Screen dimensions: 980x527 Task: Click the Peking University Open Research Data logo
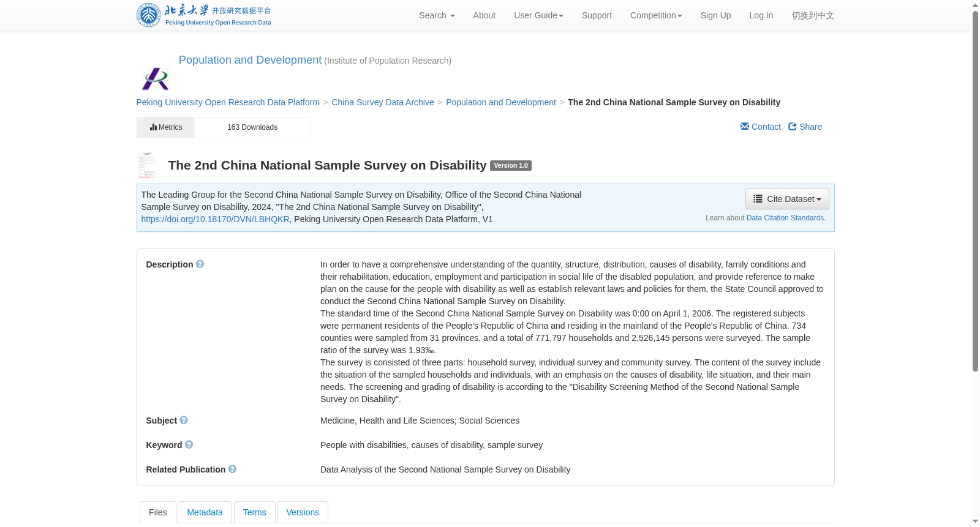click(203, 15)
